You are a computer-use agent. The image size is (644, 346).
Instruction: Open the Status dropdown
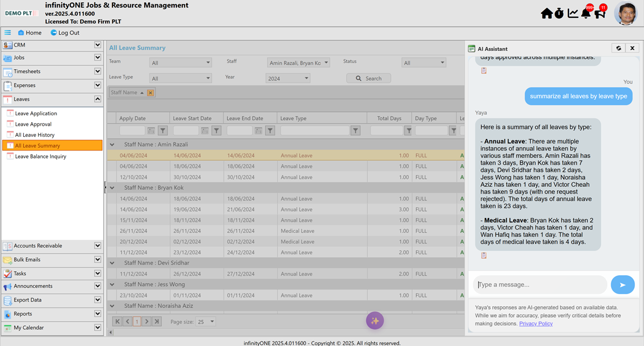coord(424,62)
